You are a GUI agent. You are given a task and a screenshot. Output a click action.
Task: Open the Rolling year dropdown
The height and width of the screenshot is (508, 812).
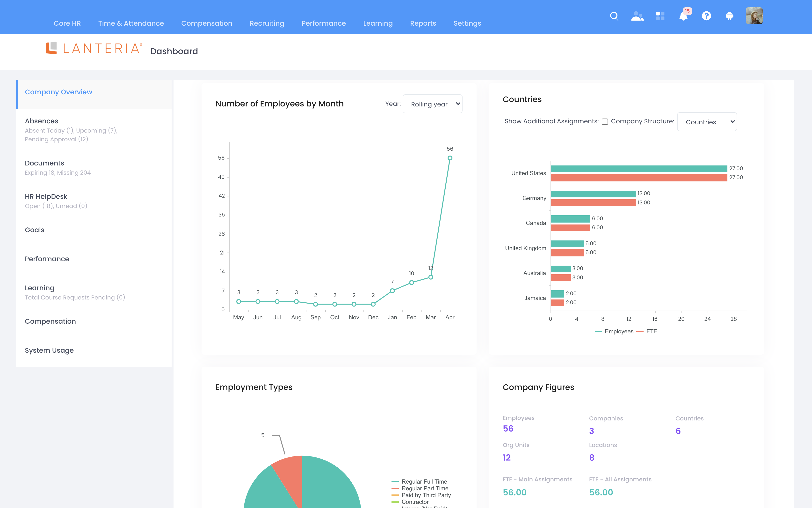432,104
